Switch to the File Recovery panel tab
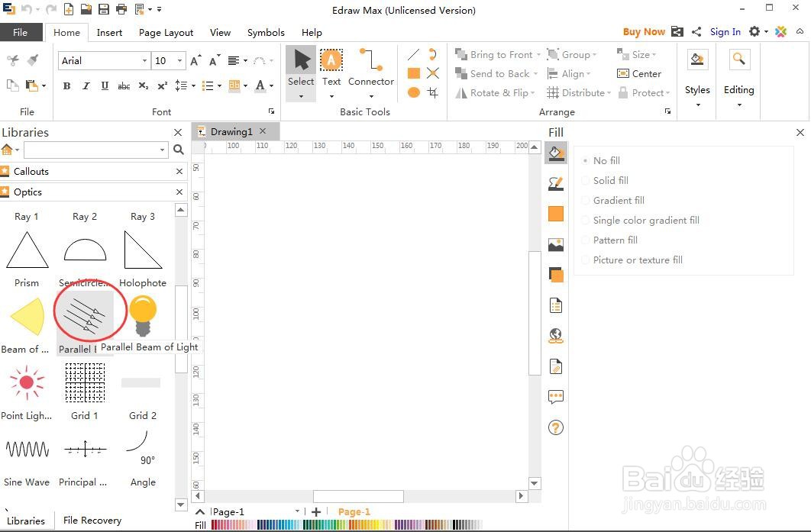Viewport: 811px width, 532px height. click(92, 520)
